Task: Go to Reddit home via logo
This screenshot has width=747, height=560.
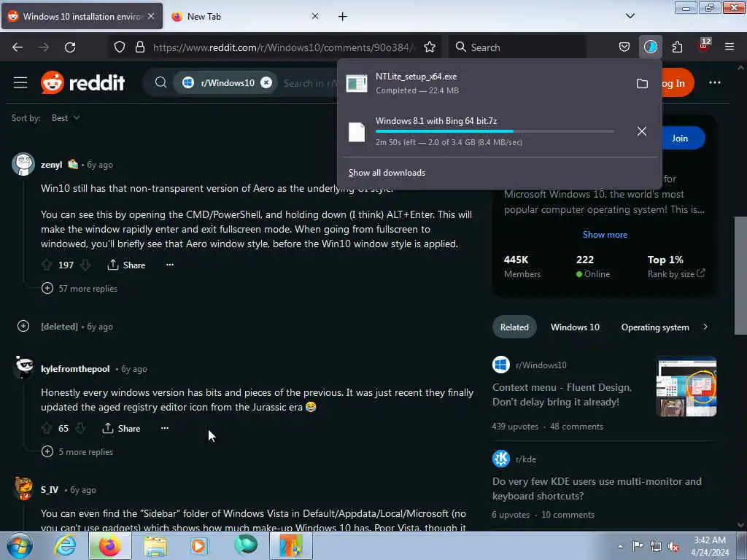Action: coord(83,83)
